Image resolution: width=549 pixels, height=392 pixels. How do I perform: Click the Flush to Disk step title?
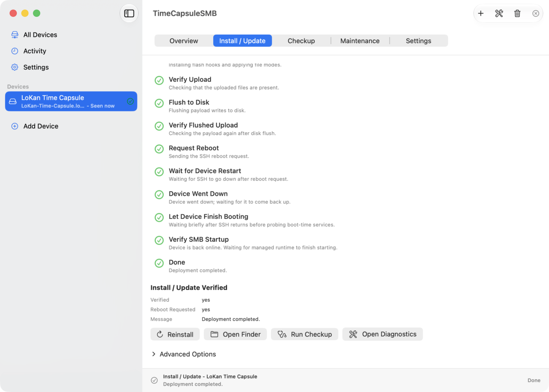pyautogui.click(x=189, y=102)
